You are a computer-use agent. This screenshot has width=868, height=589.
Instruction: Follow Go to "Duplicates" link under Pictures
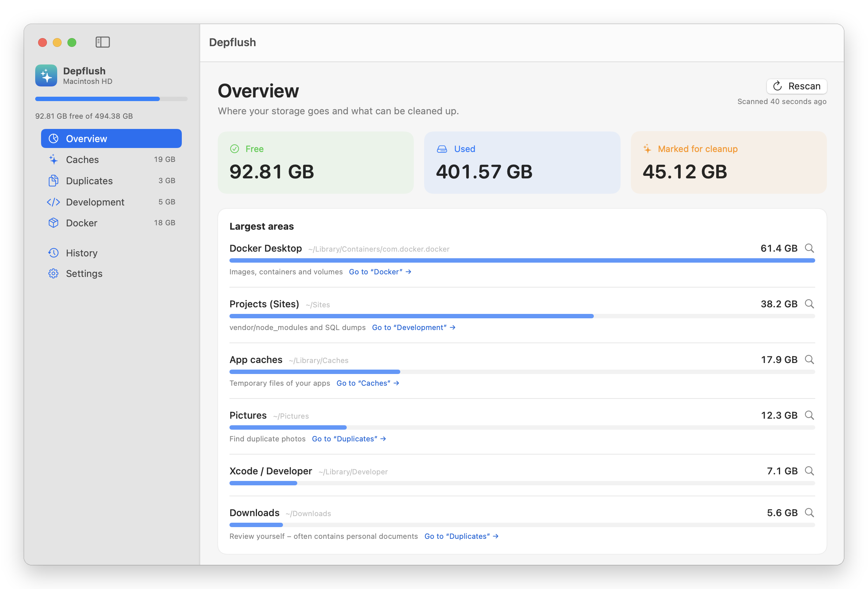pyautogui.click(x=349, y=439)
